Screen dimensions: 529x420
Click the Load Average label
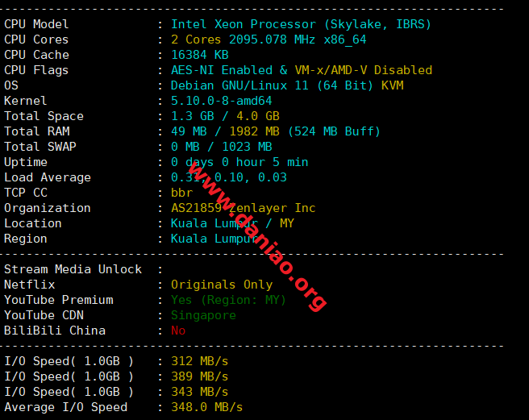coord(48,177)
